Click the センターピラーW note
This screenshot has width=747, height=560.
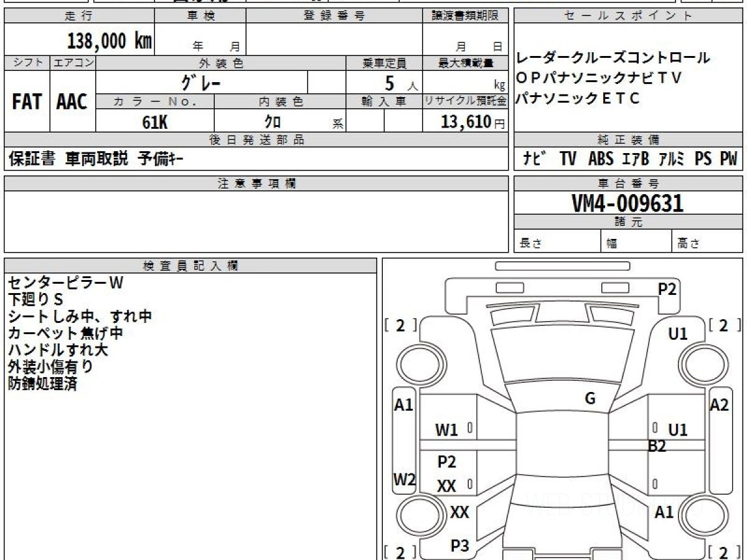[66, 282]
